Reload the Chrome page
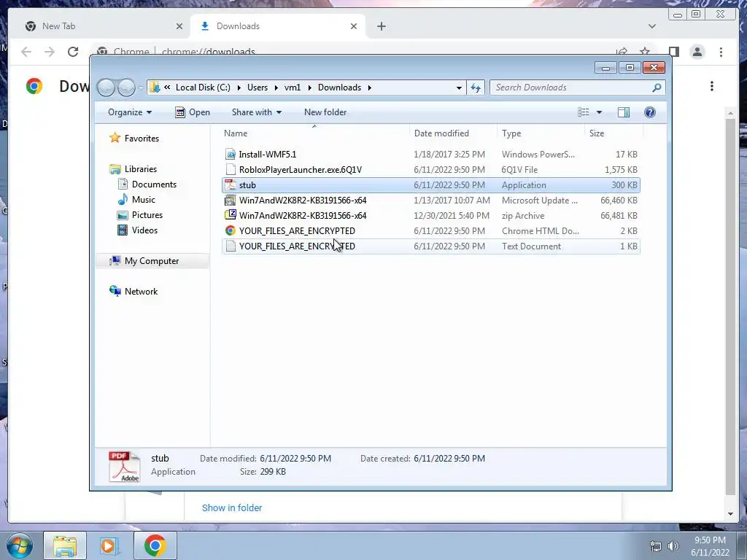Screen dimensions: 747x560 [73, 52]
